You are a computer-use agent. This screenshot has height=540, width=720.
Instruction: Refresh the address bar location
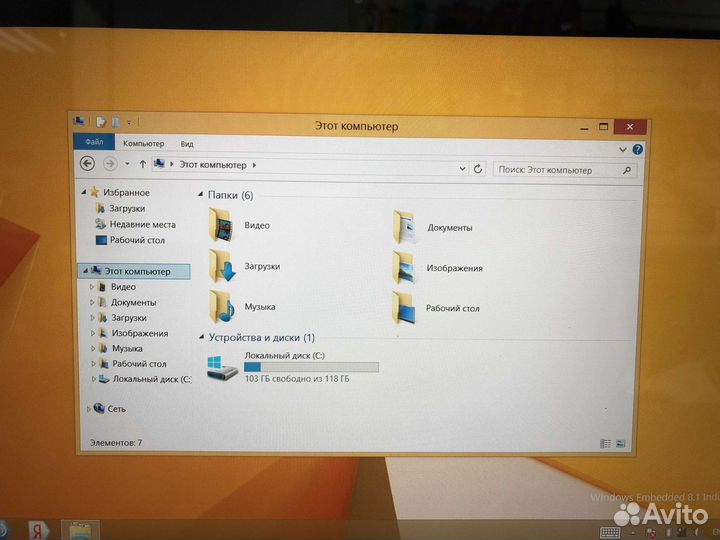point(478,169)
